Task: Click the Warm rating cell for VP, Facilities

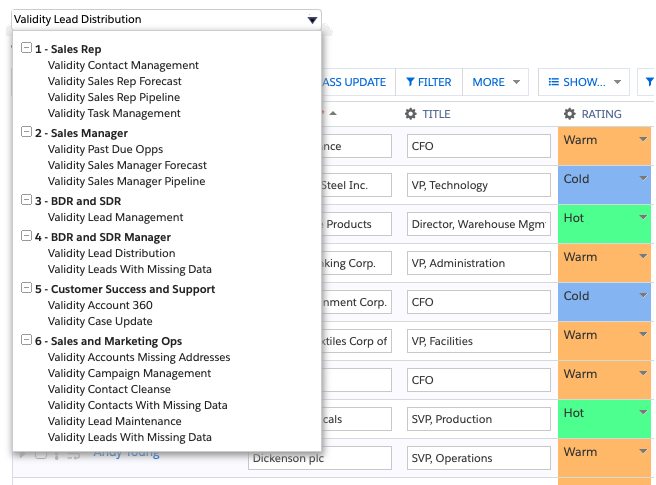Action: 605,341
